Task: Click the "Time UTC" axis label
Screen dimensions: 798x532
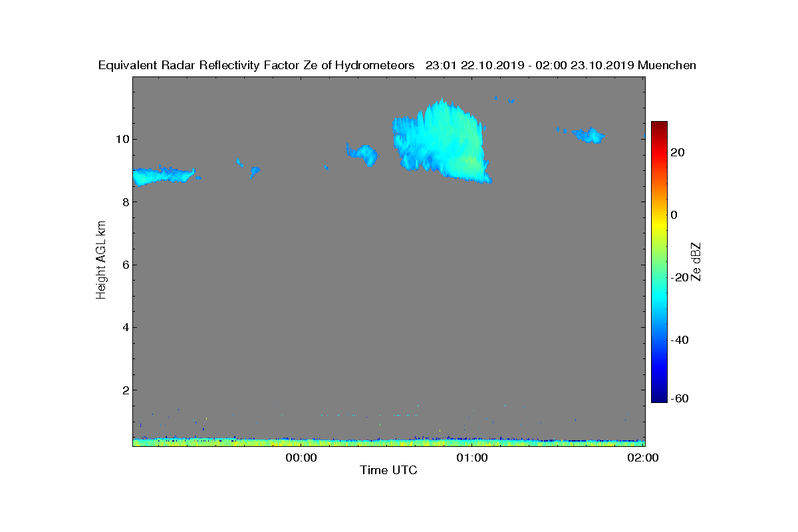Action: pos(388,470)
